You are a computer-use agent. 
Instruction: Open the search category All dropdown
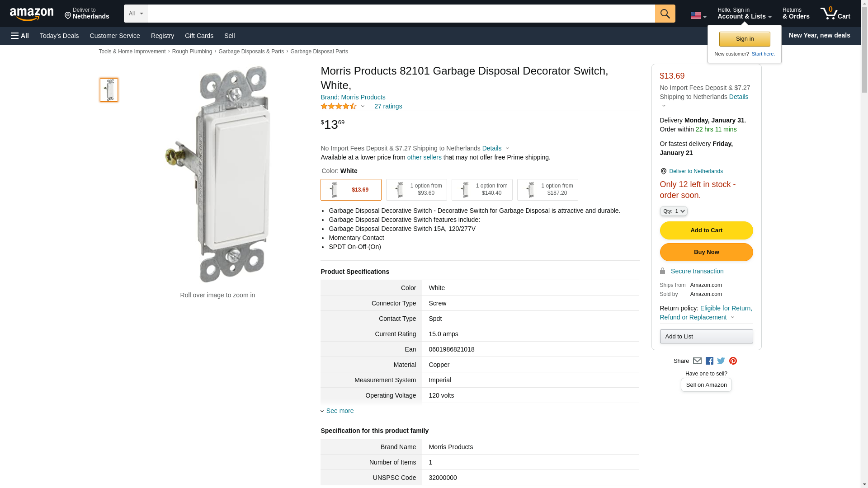pos(135,14)
